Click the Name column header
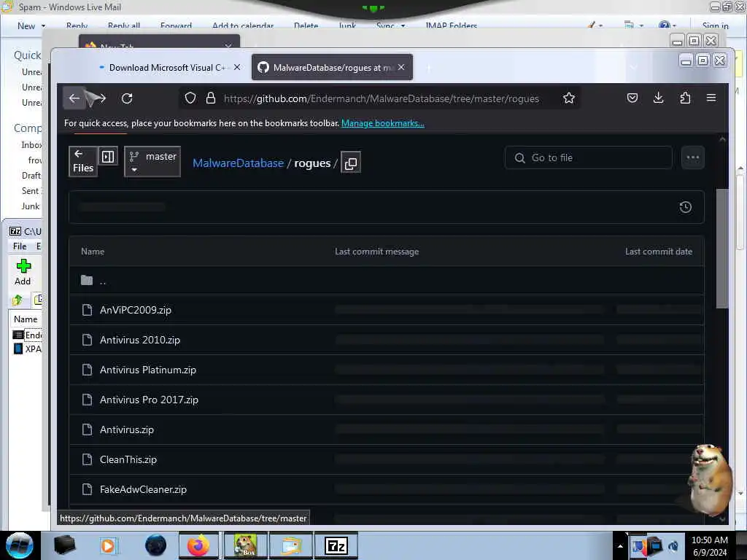This screenshot has height=560, width=747. click(x=93, y=252)
